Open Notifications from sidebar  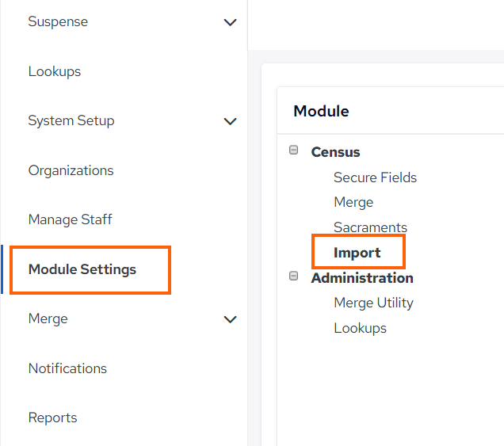(x=67, y=368)
